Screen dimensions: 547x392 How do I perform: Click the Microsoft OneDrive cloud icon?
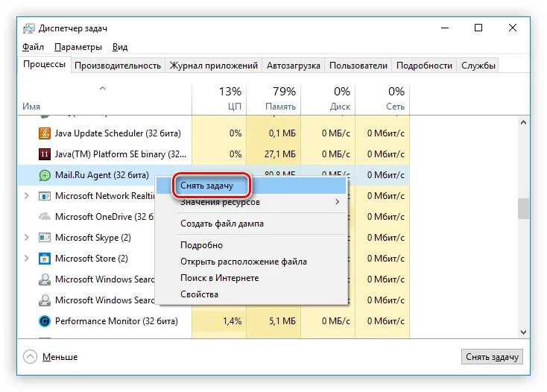point(44,217)
